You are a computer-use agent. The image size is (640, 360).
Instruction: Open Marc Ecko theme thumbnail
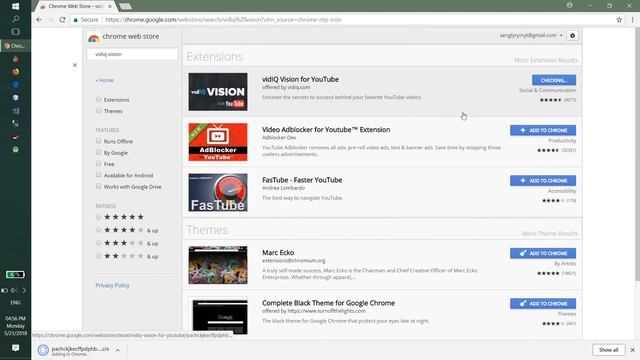click(x=218, y=265)
